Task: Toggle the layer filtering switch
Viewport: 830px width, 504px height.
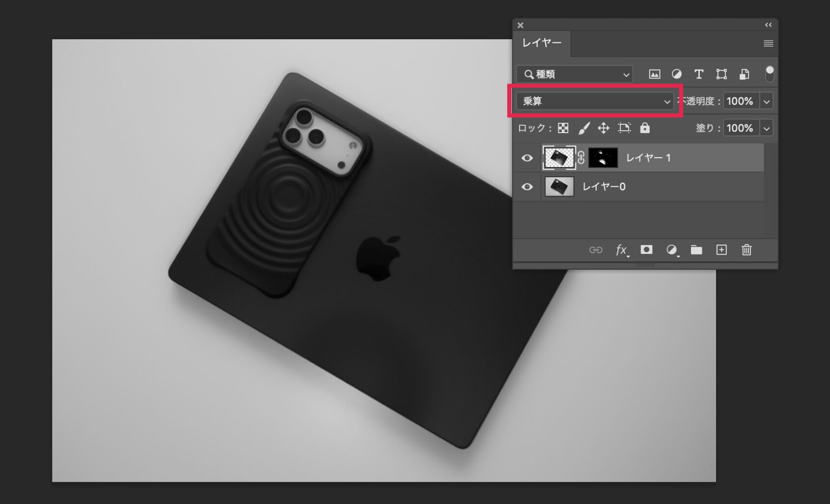Action: coord(769,74)
